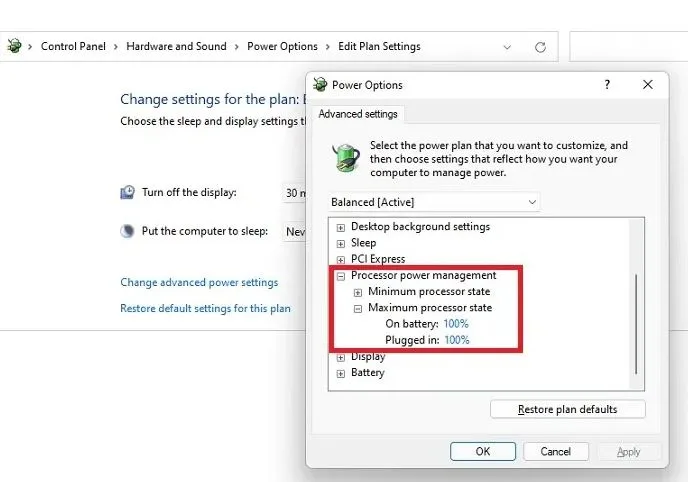This screenshot has height=482, width=688.
Task: Refresh the Control Panel address bar
Action: tap(540, 47)
